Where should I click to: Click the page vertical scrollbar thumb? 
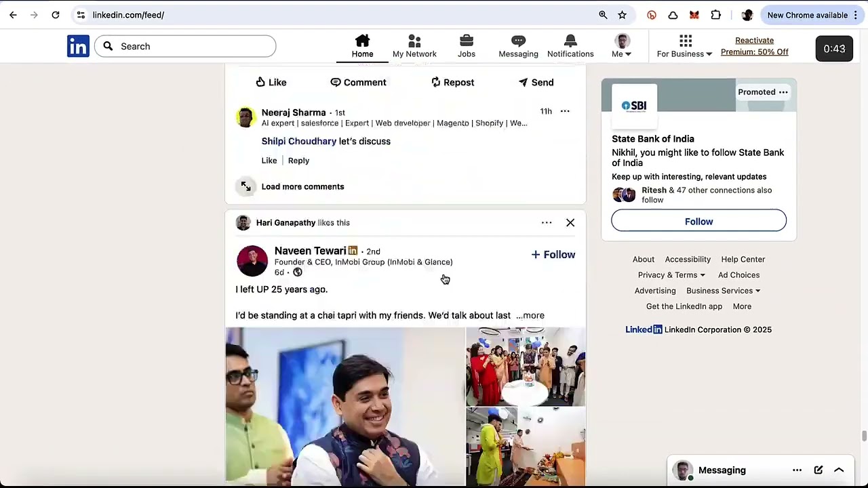coord(864,436)
